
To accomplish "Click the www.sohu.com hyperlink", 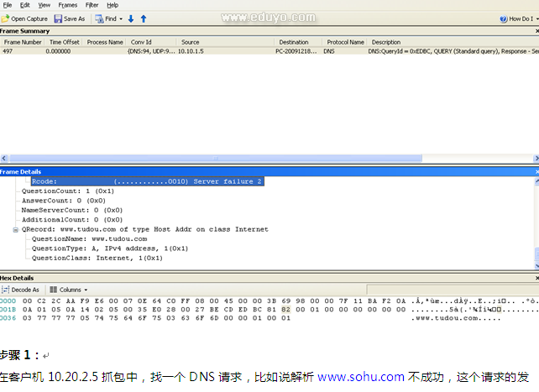I will [361, 377].
